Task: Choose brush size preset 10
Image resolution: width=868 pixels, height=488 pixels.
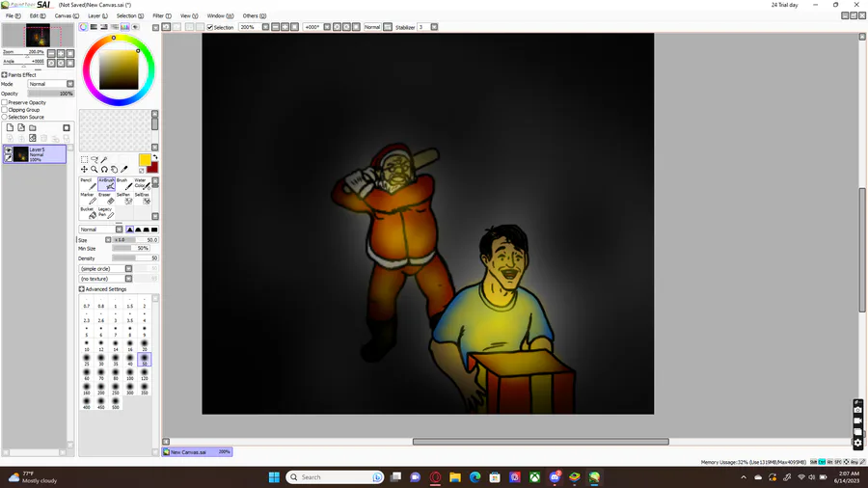Action: [x=87, y=345]
